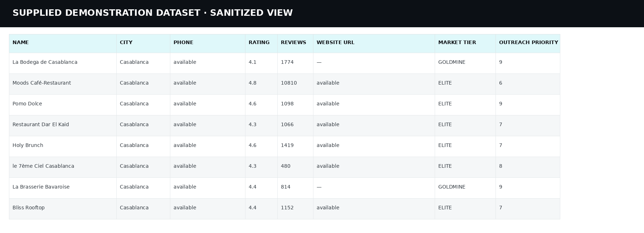Click the website dash in Brasserie Bavaroise row
Screen dimensions: 644x233
point(319,187)
